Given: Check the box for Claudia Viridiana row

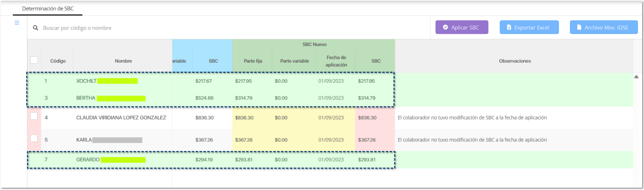Looking at the screenshot, I should point(34,116).
